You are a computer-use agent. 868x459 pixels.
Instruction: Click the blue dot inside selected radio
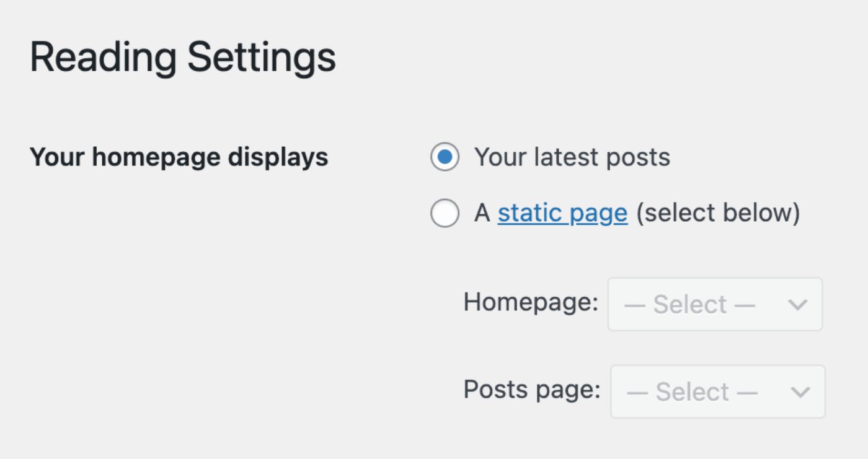[445, 157]
